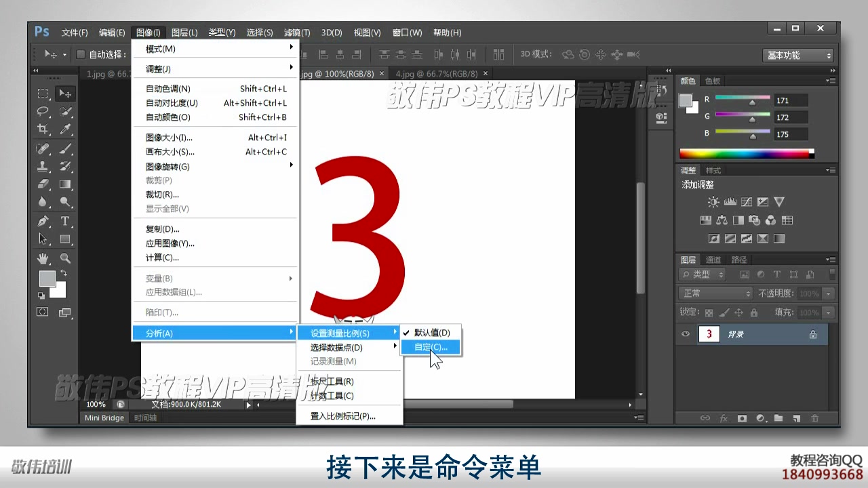The height and width of the screenshot is (488, 868).
Task: Toggle type layer filter icon
Action: coord(776,274)
